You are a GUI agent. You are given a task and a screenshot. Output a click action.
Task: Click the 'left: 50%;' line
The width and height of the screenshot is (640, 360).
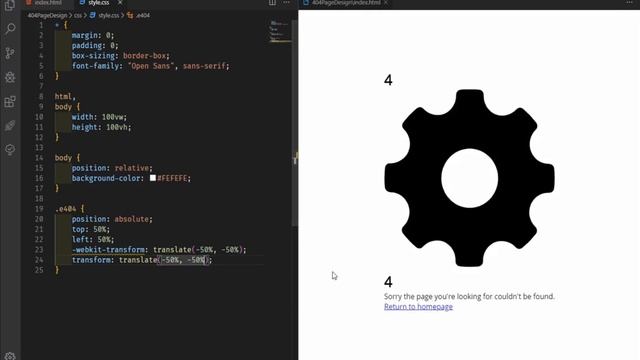coord(93,240)
